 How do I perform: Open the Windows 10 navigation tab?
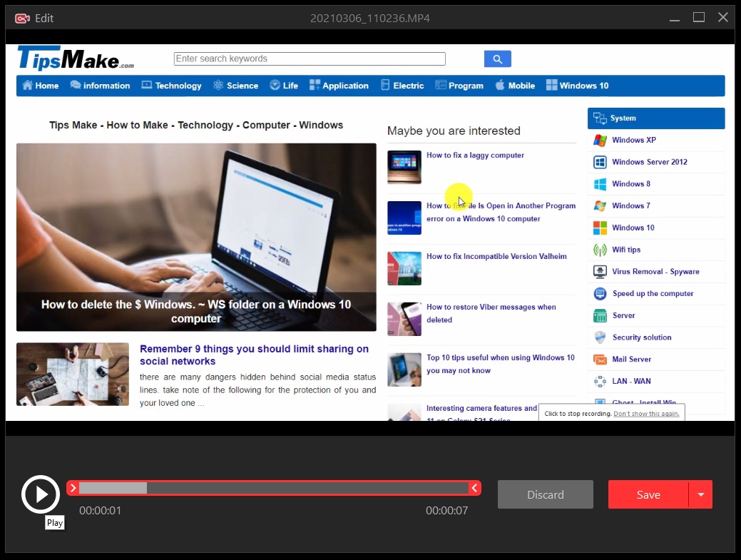[577, 86]
